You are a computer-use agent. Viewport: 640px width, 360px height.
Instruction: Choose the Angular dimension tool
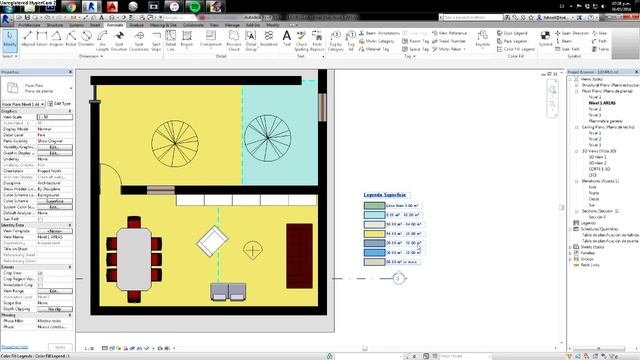point(56,38)
